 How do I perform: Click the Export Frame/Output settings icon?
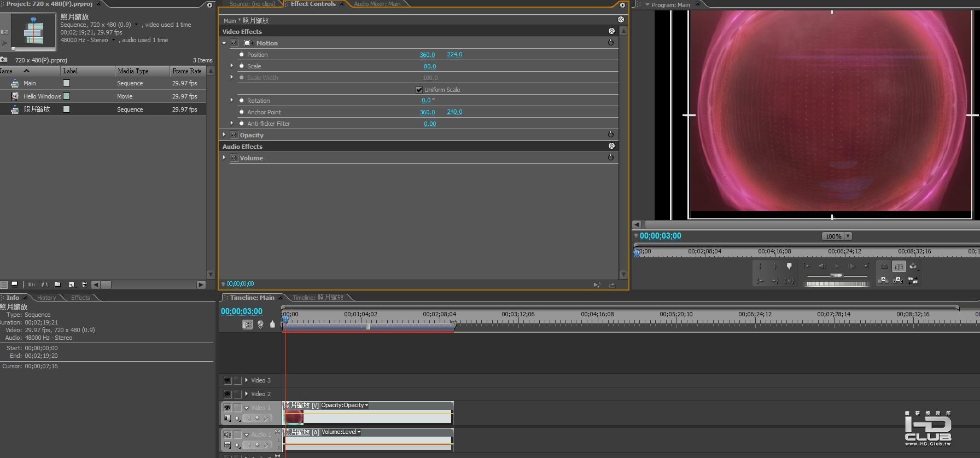point(913,266)
